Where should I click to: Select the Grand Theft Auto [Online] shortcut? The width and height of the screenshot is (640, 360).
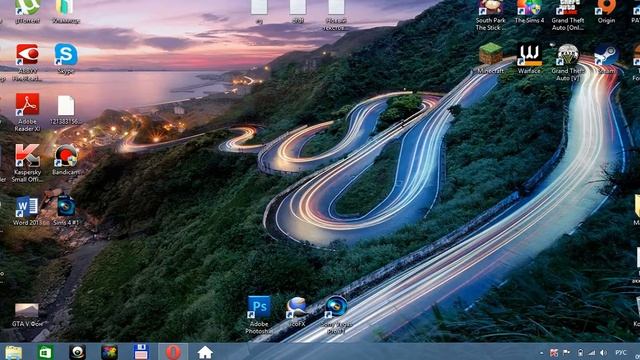coord(568,16)
